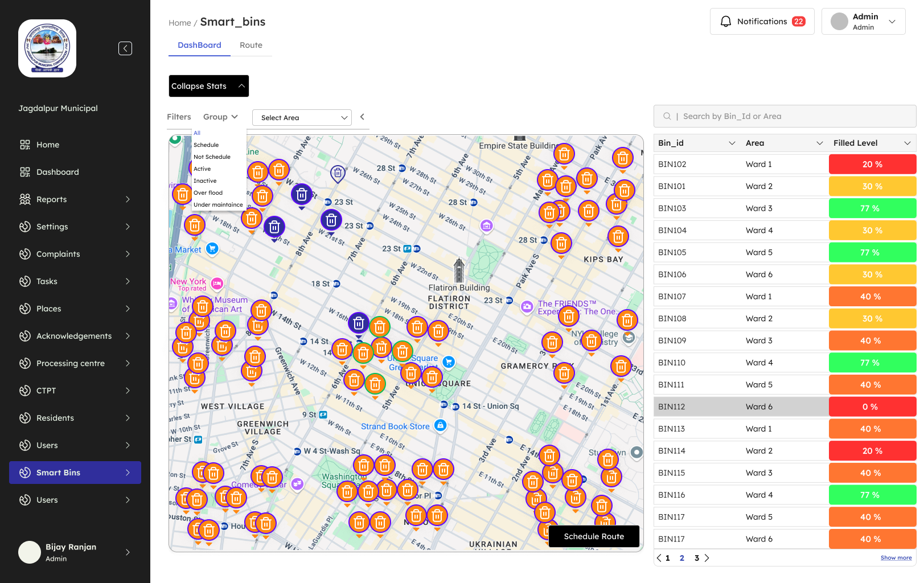The width and height of the screenshot is (924, 583).
Task: Go to previous page of bin table
Action: pyautogui.click(x=659, y=558)
